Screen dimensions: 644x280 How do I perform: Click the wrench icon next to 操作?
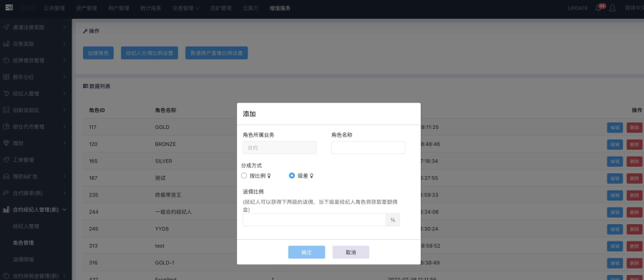[85, 31]
